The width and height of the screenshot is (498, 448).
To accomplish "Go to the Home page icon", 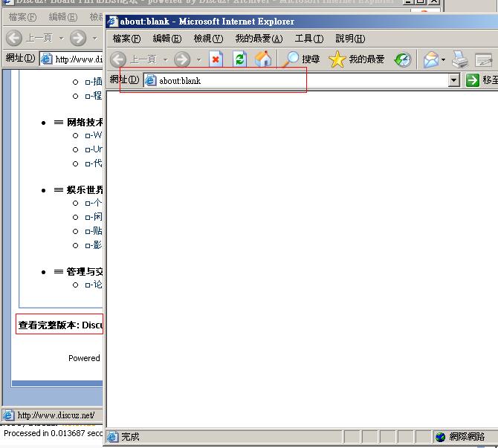I will (x=263, y=59).
